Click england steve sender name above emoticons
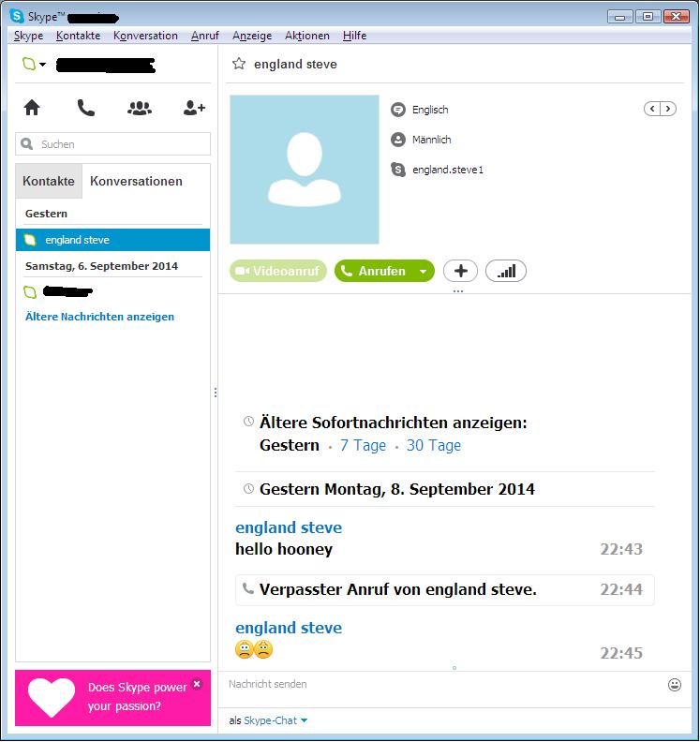Viewport: 700px width, 742px height. pyautogui.click(x=289, y=628)
